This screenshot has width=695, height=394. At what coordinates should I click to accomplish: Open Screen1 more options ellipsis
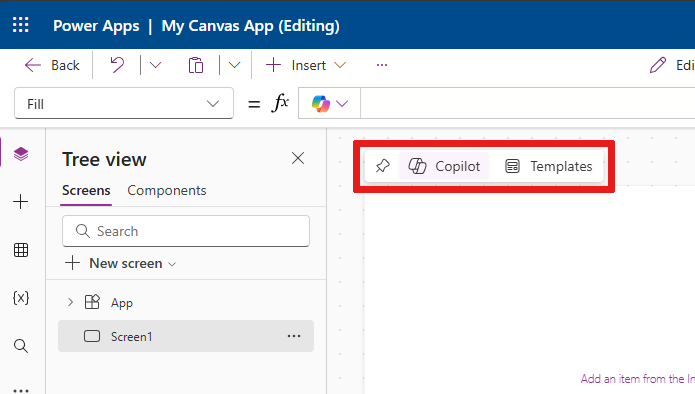(x=294, y=336)
